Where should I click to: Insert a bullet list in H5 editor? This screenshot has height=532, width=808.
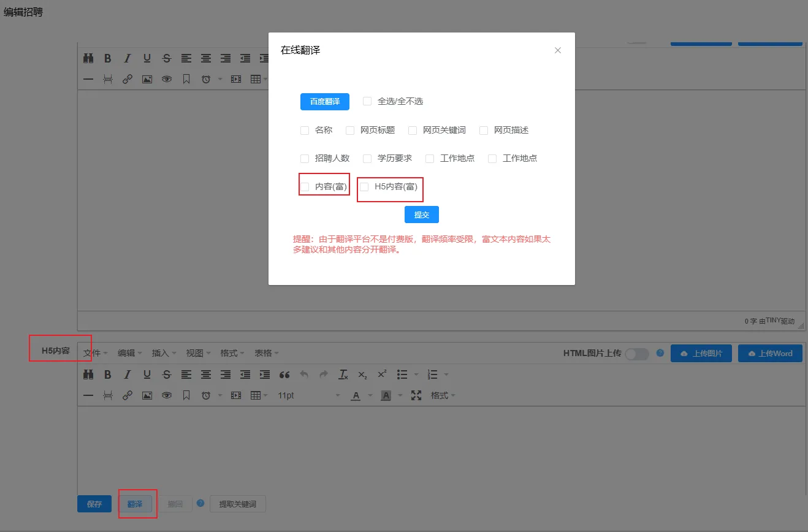click(x=402, y=374)
